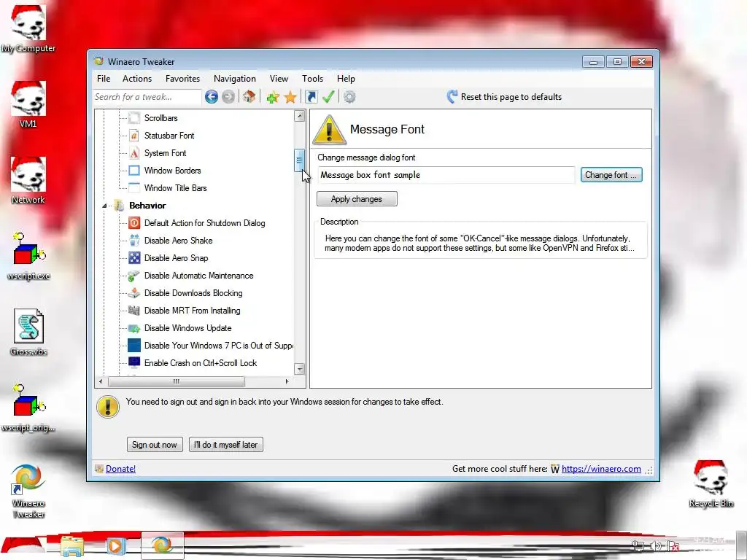This screenshot has height=560, width=747.
Task: Click the green add to favorites star icon
Action: [x=273, y=98]
